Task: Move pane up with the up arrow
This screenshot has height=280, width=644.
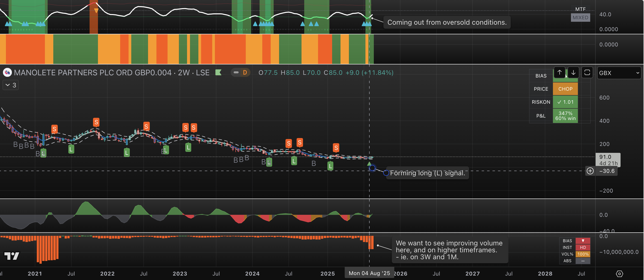Action: pyautogui.click(x=560, y=73)
